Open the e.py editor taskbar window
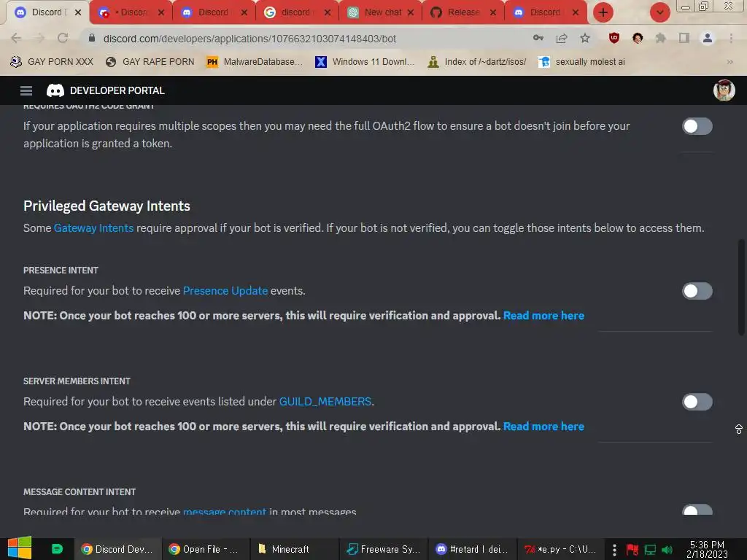Viewport: 747px width, 560px height. [x=560, y=550]
